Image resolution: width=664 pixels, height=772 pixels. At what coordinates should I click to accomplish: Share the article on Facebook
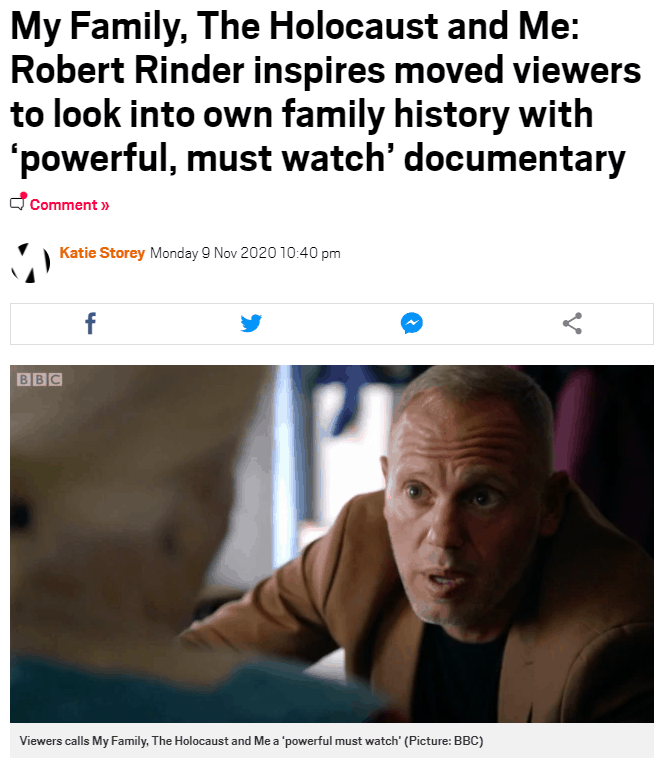90,323
